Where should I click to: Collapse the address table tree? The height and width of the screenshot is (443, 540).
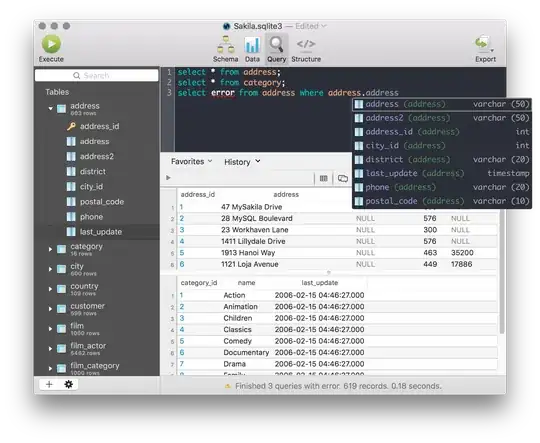pyautogui.click(x=51, y=109)
